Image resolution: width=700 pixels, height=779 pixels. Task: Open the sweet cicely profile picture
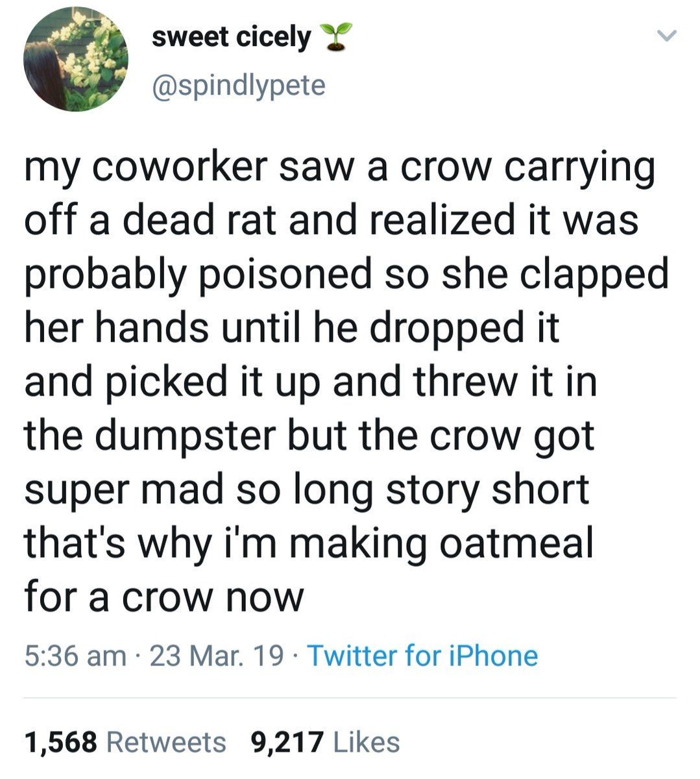75,60
